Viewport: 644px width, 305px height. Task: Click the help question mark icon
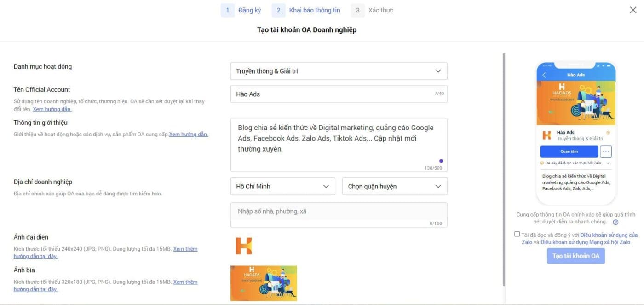pos(615,222)
